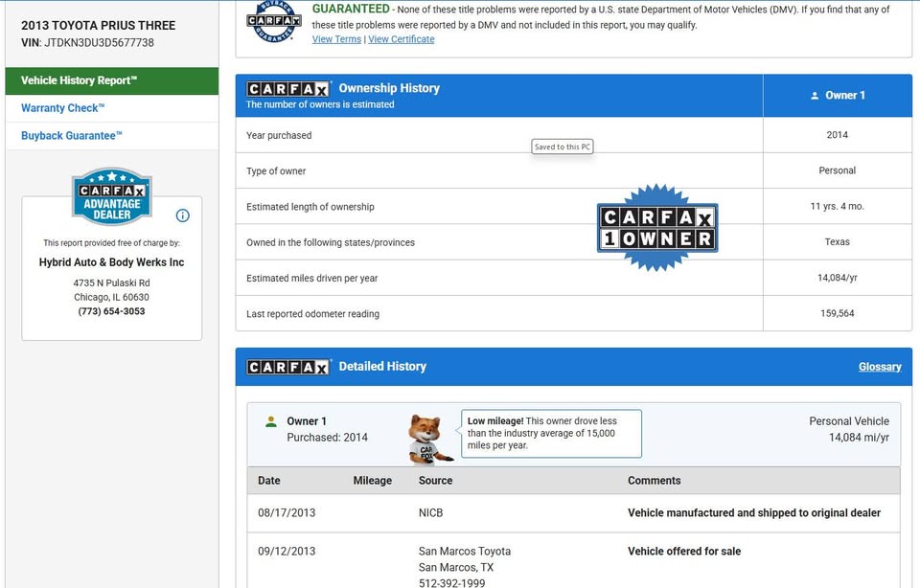Click the Date column header

coord(268,481)
